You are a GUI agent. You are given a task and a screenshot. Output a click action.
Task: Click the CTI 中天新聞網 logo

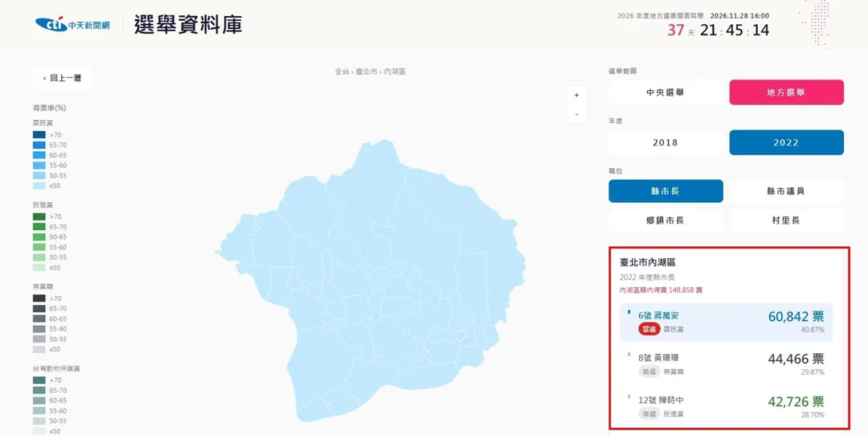coord(72,25)
